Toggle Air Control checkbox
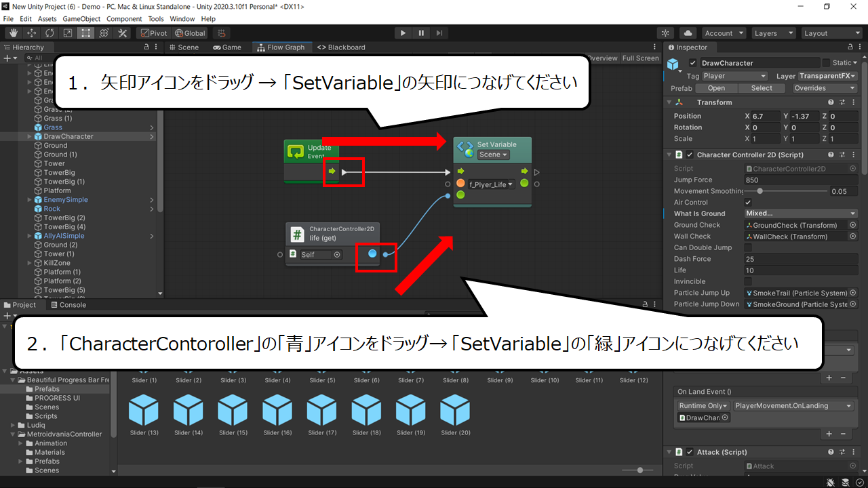The image size is (868, 488). coord(748,203)
